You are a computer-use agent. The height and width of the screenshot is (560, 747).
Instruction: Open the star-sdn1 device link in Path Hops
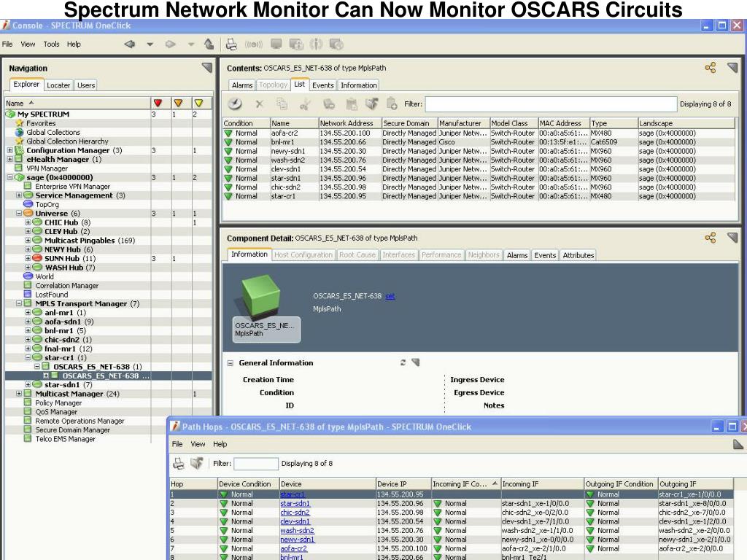295,503
